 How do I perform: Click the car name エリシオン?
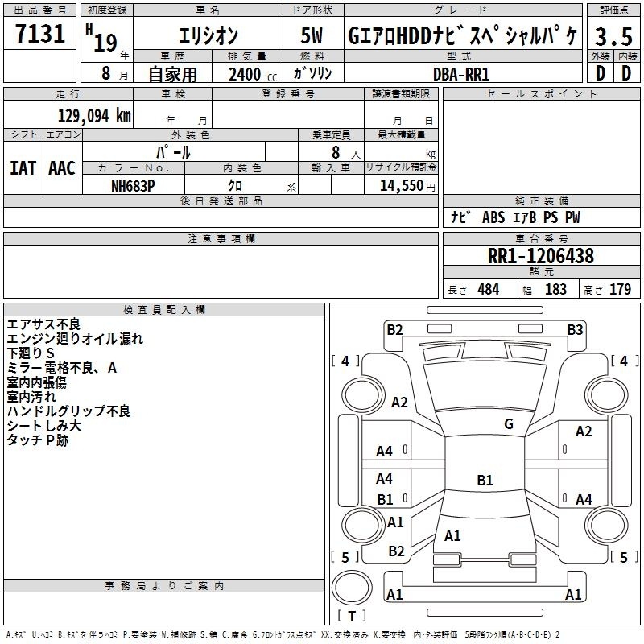[x=207, y=37]
